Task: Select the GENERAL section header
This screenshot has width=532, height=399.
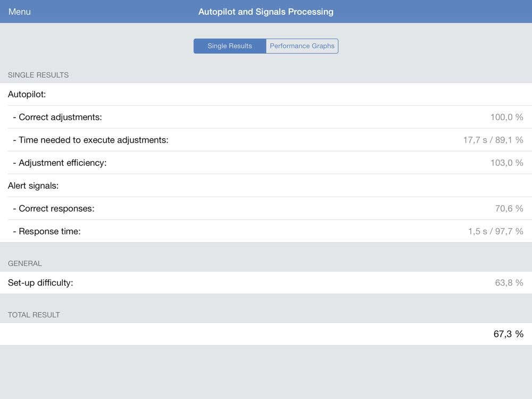Action: tap(25, 264)
